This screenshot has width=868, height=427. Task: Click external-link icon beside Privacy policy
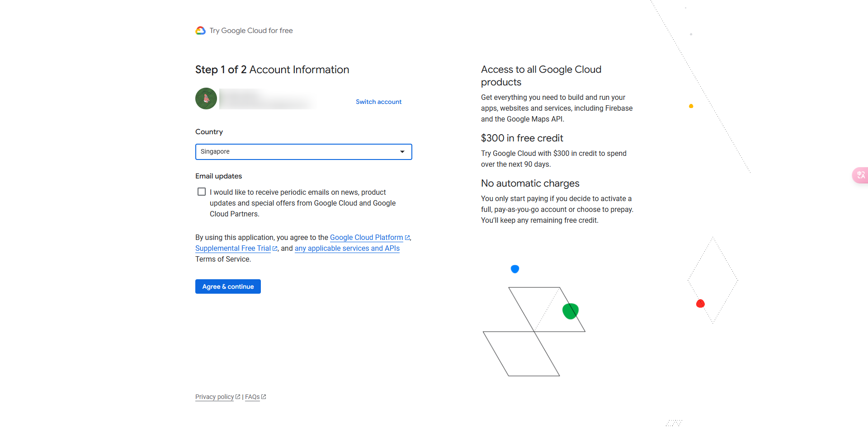238,397
